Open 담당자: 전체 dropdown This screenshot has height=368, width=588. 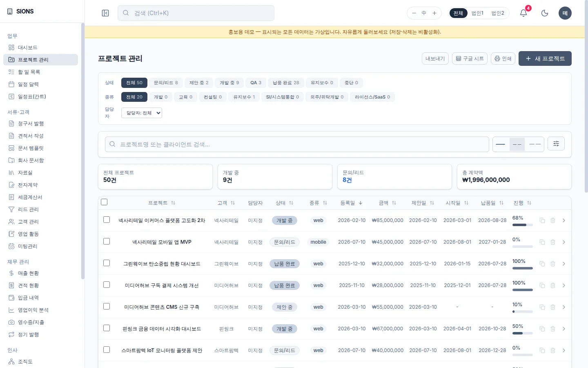[142, 113]
